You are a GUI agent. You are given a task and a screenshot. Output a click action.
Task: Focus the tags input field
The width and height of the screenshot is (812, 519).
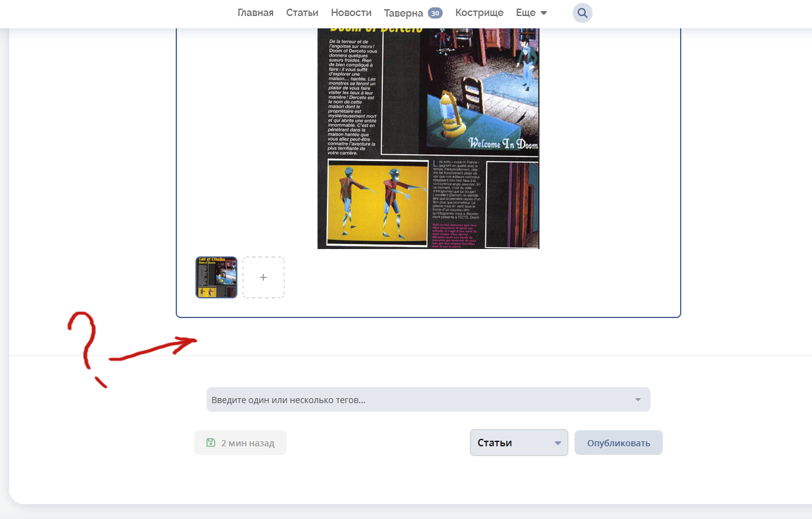[429, 399]
